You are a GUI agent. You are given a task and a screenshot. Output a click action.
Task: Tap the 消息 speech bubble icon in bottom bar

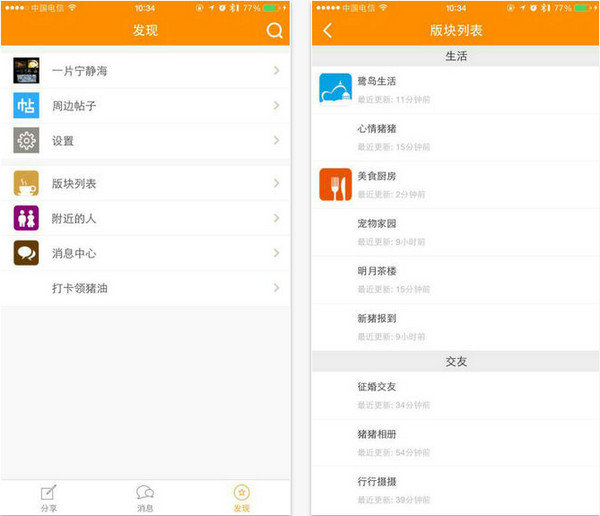pos(145,493)
